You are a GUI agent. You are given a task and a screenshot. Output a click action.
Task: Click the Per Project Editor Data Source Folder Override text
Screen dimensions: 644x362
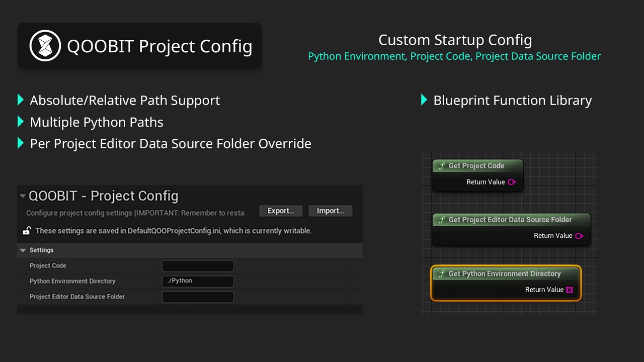pos(171,144)
